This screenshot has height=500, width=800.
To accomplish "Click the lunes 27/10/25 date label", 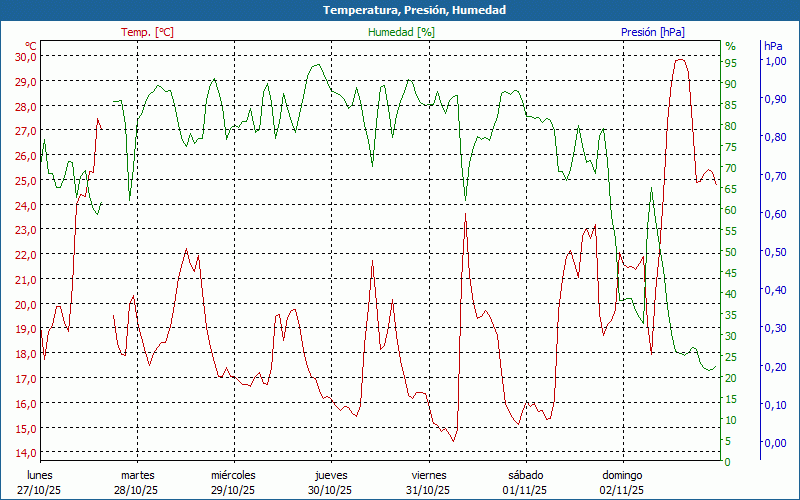I will coord(40,482).
